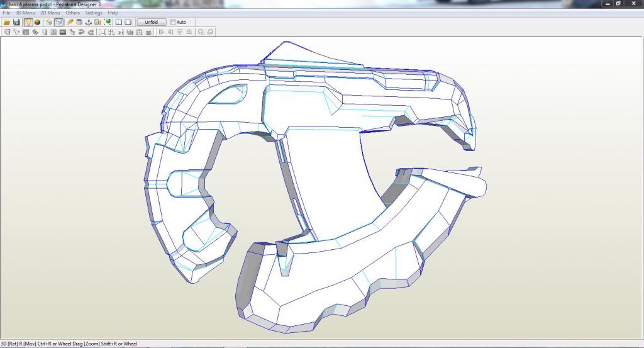The height and width of the screenshot is (348, 644).
Task: Click the green cube with dotted frame icon
Action: click(107, 22)
